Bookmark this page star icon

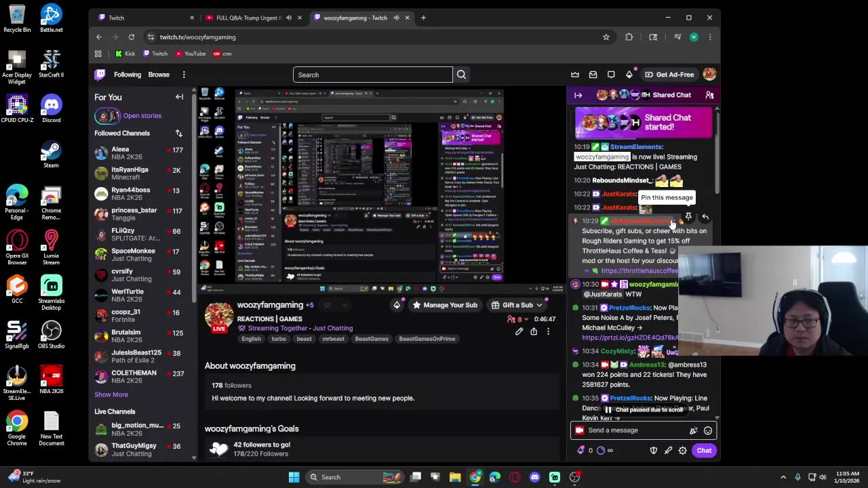606,37
